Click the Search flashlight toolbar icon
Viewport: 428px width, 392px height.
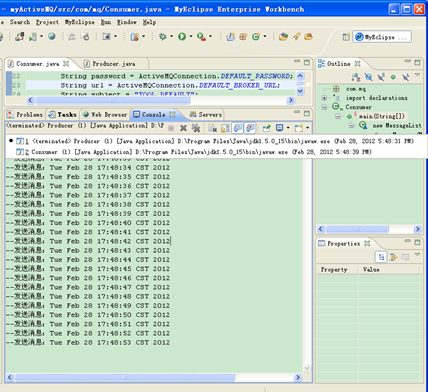296,37
